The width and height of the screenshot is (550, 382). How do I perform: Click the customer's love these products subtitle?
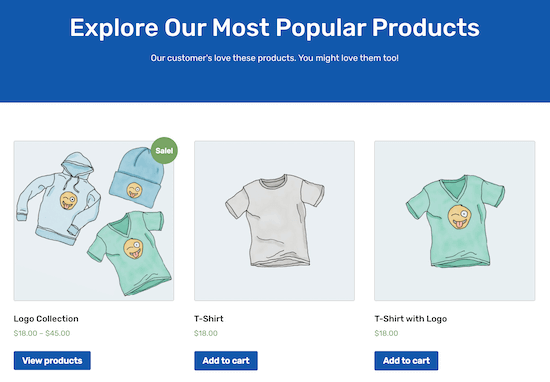pos(275,58)
